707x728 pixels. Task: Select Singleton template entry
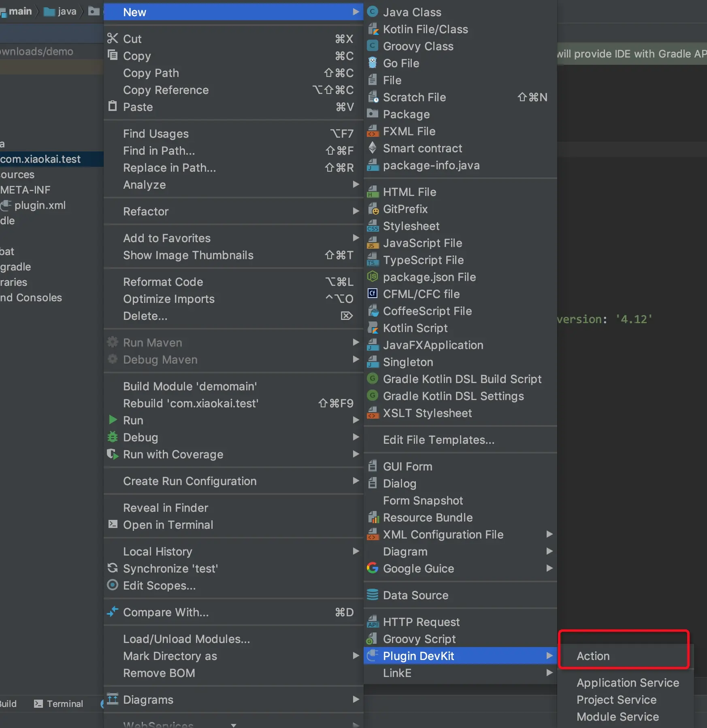click(460, 362)
